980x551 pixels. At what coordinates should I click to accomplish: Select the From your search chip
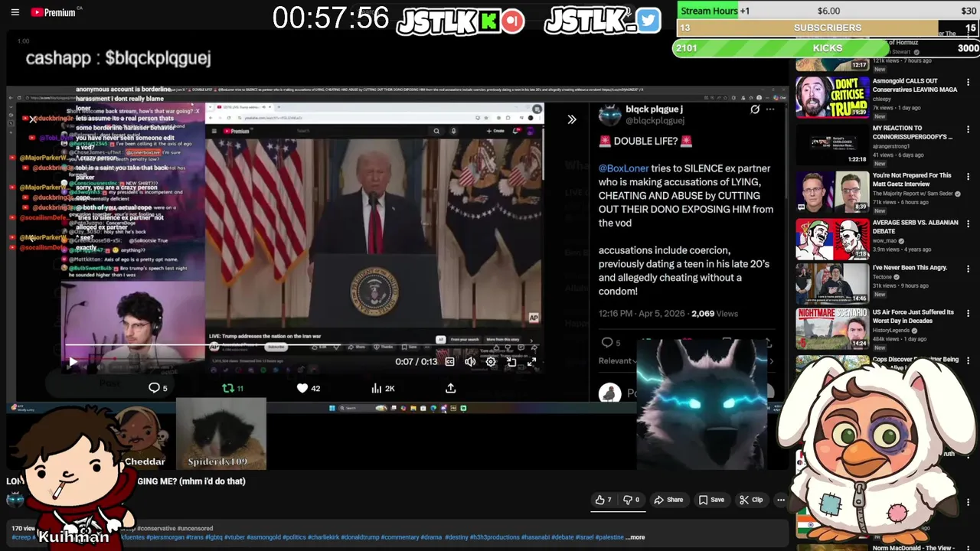pyautogui.click(x=465, y=339)
